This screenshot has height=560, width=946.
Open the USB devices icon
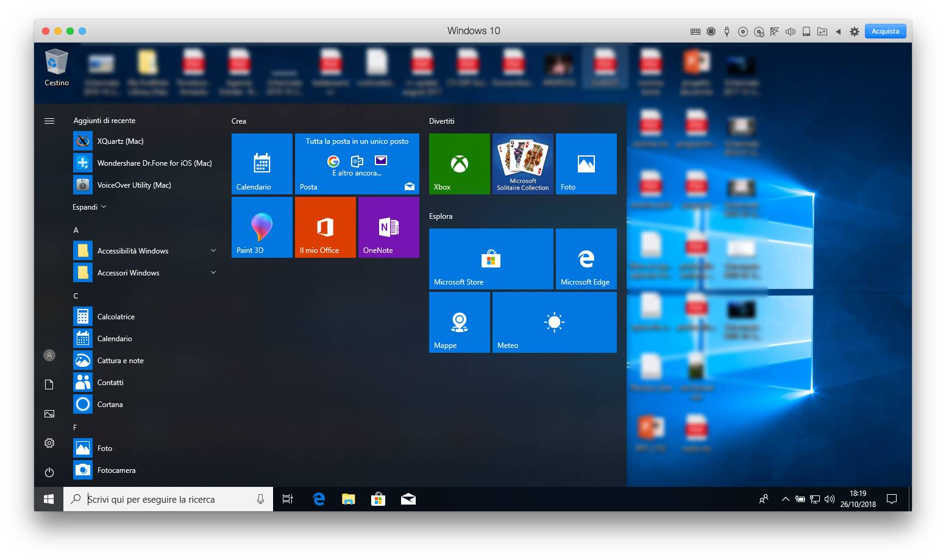(727, 32)
